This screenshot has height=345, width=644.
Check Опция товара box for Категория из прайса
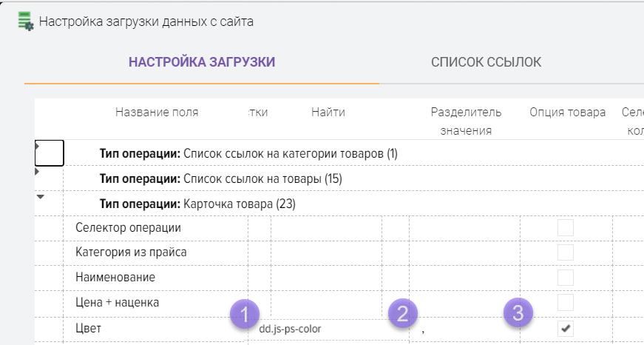(566, 252)
